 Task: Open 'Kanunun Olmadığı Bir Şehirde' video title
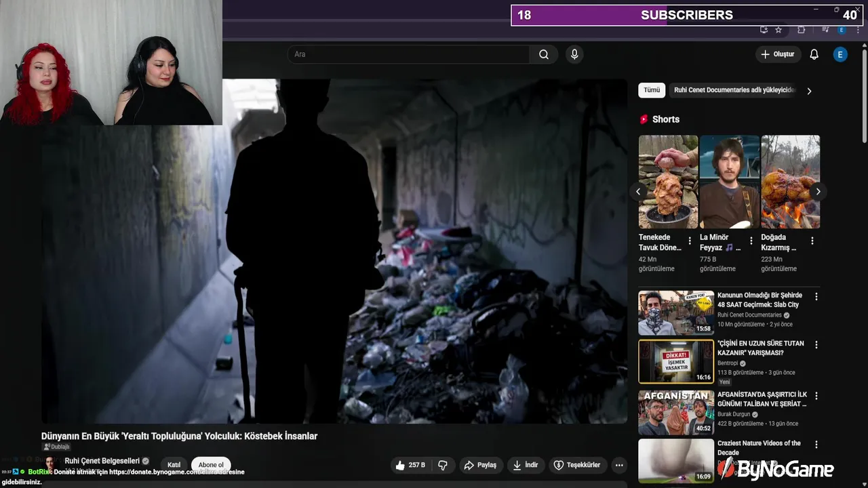click(x=760, y=300)
